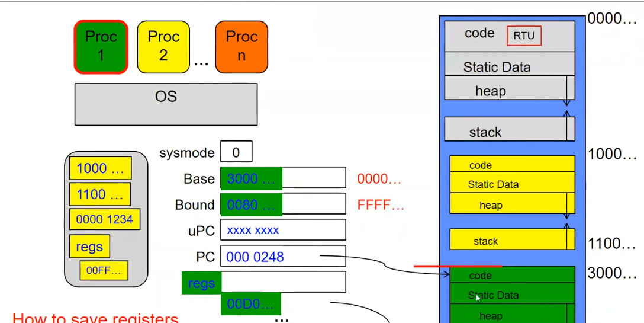Select the yellow 0000 1234 entry

[x=104, y=219]
